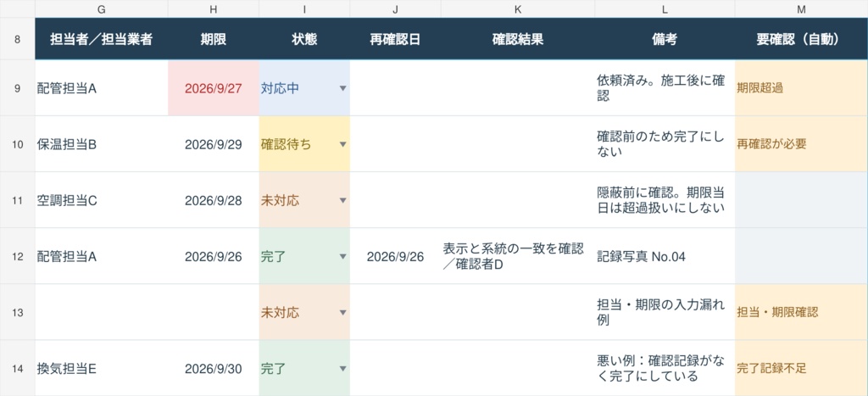868x396 pixels.
Task: Select the 2026/9/26 deadline cell in column H
Action: tap(214, 256)
